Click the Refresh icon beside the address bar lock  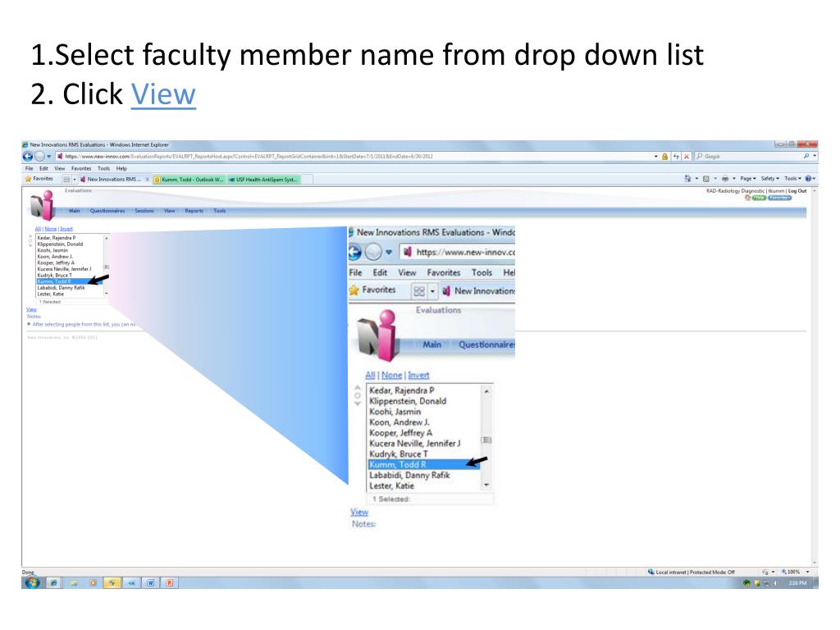(676, 157)
